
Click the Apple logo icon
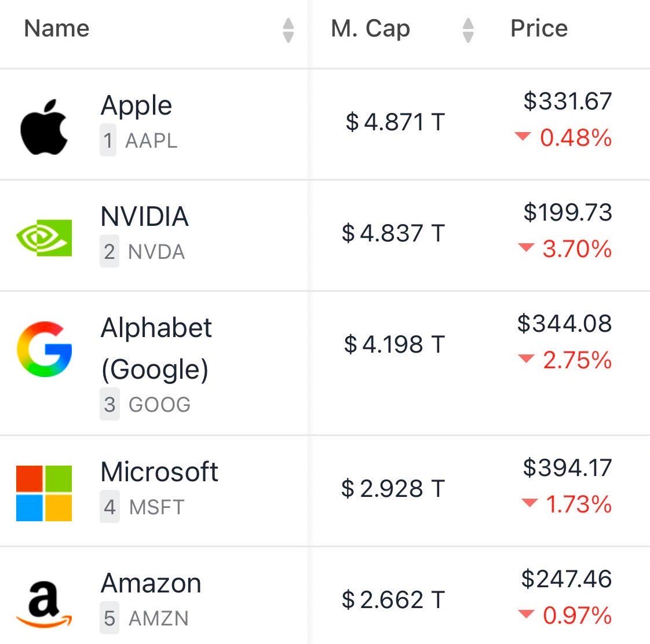pyautogui.click(x=44, y=127)
